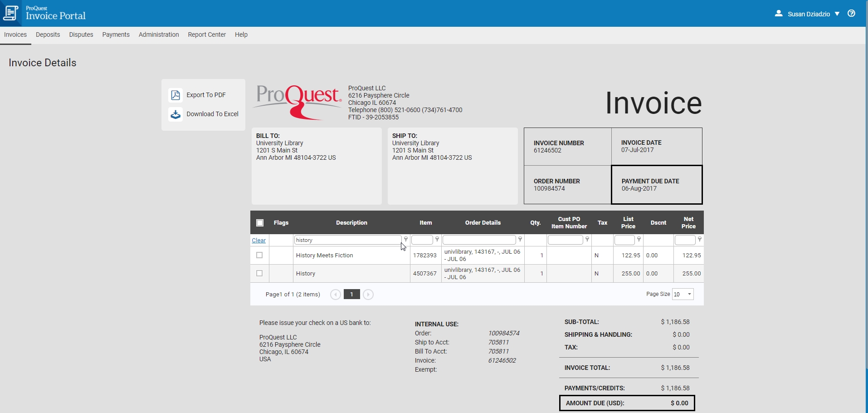
Task: Open the help question mark icon
Action: (851, 14)
